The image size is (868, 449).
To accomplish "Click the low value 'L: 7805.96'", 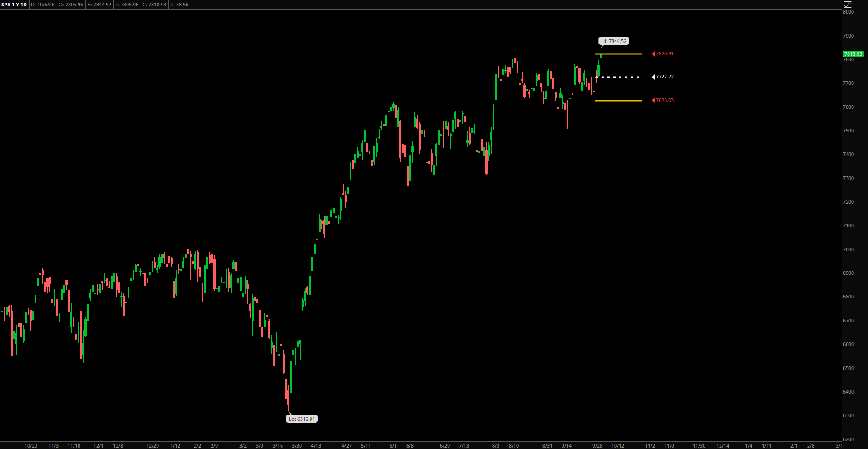I will pos(127,5).
